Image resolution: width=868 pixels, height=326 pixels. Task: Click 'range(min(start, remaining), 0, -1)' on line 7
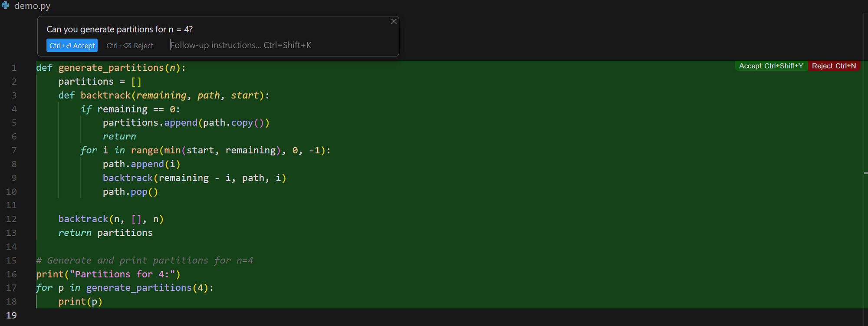tap(228, 151)
